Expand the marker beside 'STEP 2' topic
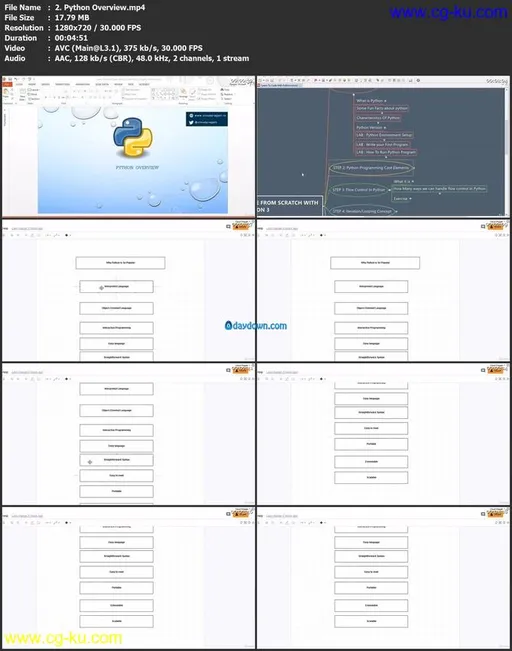The width and height of the screenshot is (512, 651). click(414, 168)
